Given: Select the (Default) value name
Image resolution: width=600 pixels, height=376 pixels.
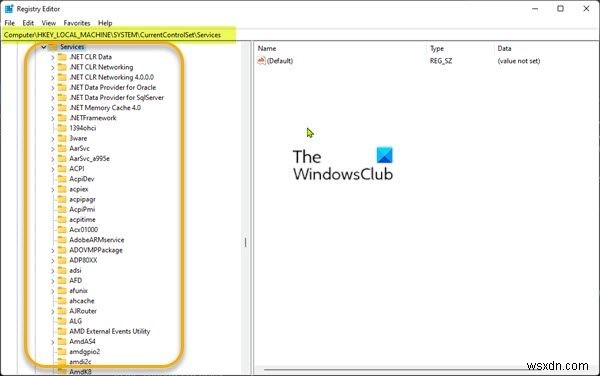Looking at the screenshot, I should tap(280, 60).
